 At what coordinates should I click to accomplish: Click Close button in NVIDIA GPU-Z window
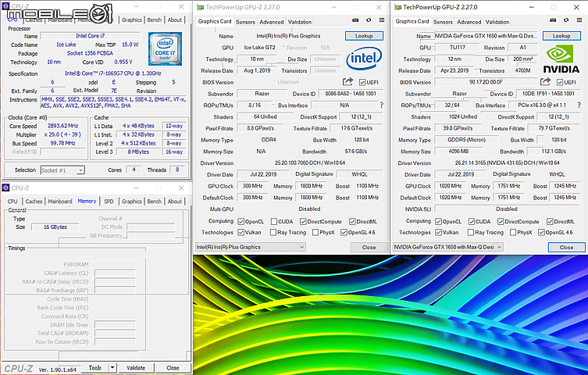click(566, 247)
